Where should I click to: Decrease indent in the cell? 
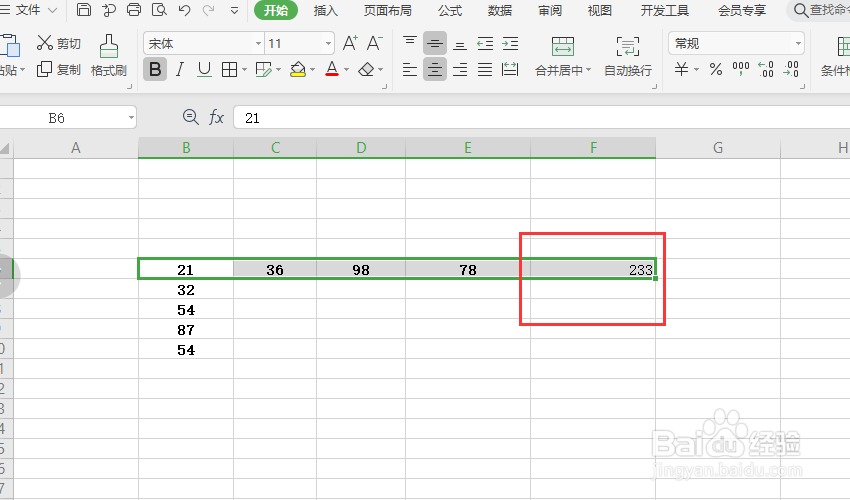tap(485, 43)
